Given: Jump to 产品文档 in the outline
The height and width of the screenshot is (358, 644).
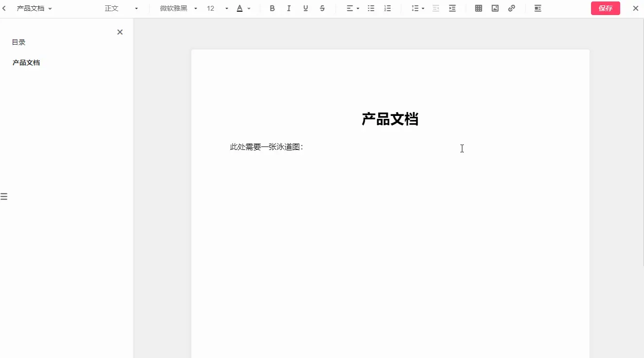Looking at the screenshot, I should point(26,63).
